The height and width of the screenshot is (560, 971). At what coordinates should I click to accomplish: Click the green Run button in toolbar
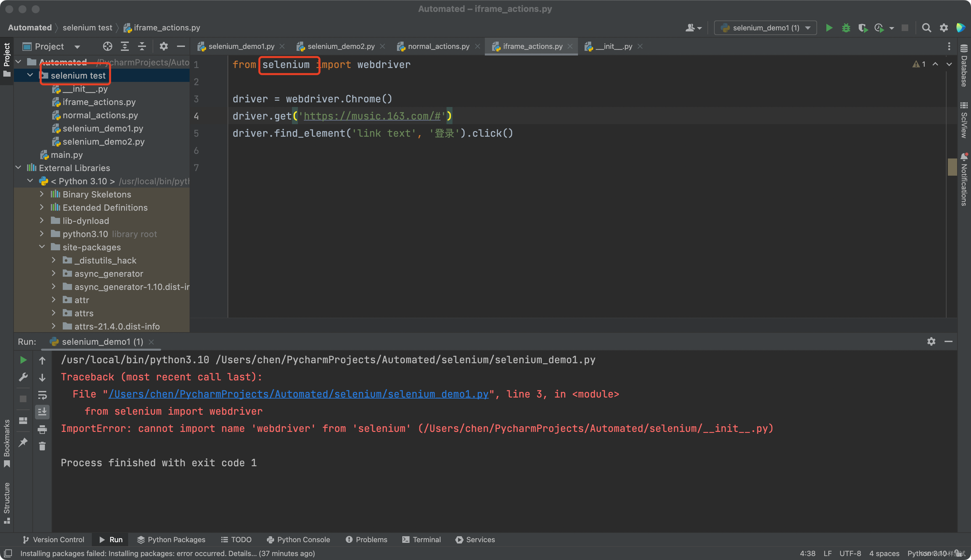829,28
